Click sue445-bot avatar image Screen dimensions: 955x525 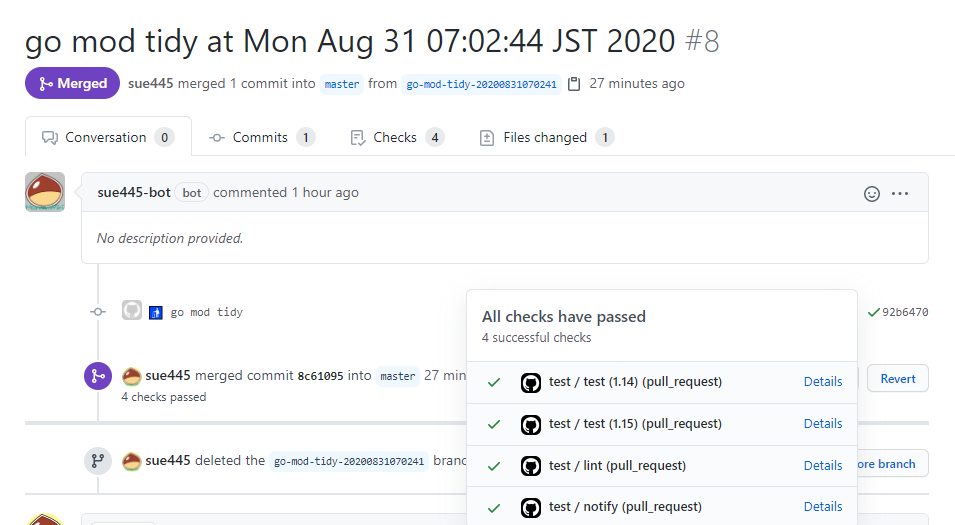45,192
